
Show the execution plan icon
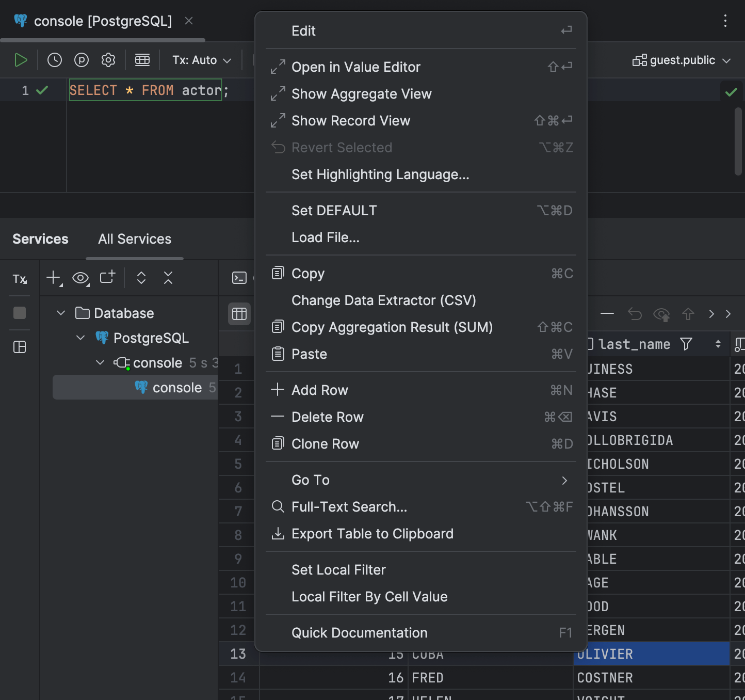(x=82, y=60)
